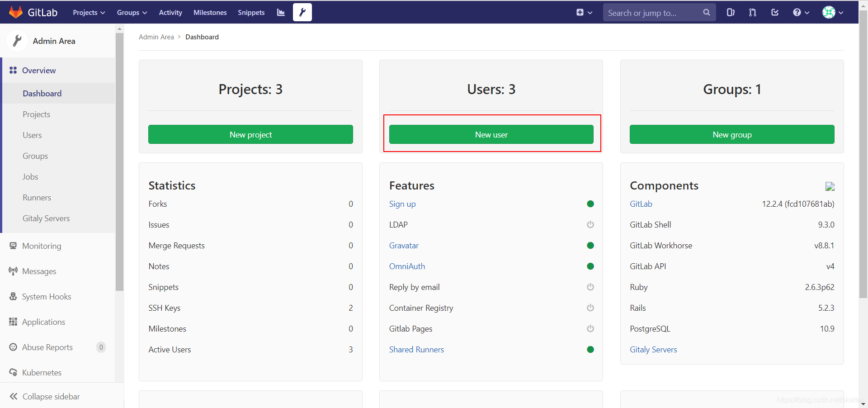Click the Overview grid icon in sidebar
Screen dimensions: 868x408
13,70
